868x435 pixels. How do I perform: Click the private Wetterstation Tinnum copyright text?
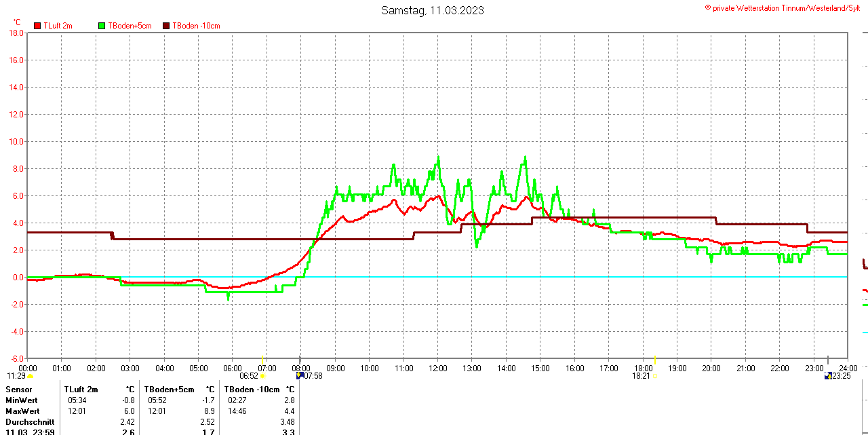(x=785, y=7)
